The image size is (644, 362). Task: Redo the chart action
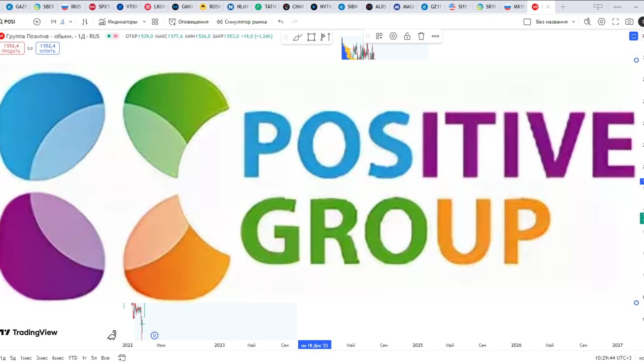coord(295,22)
